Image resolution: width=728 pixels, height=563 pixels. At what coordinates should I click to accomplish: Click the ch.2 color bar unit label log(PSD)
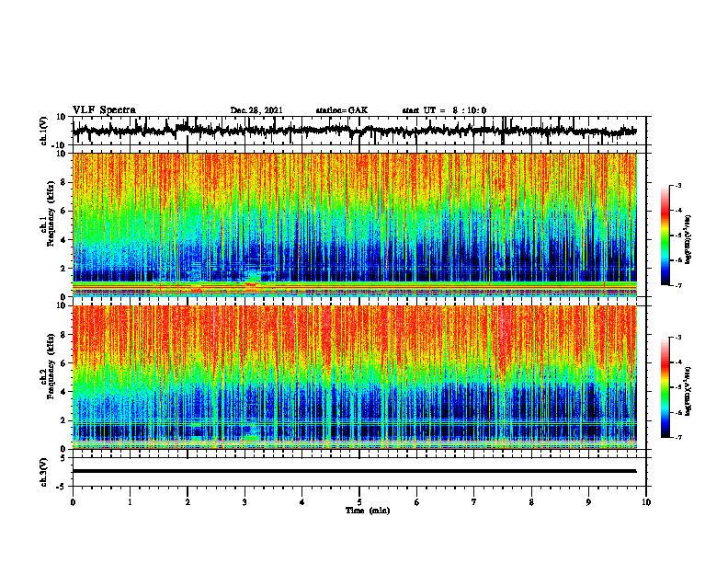pos(688,391)
